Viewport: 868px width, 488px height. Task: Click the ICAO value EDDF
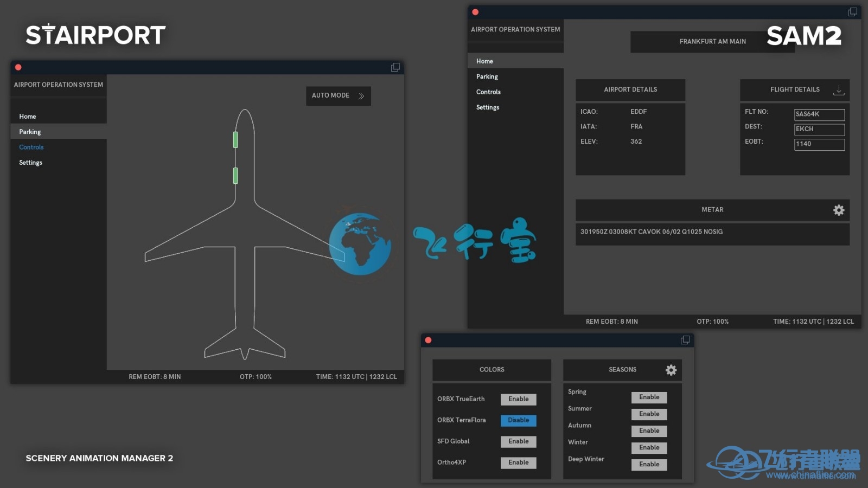pyautogui.click(x=639, y=112)
